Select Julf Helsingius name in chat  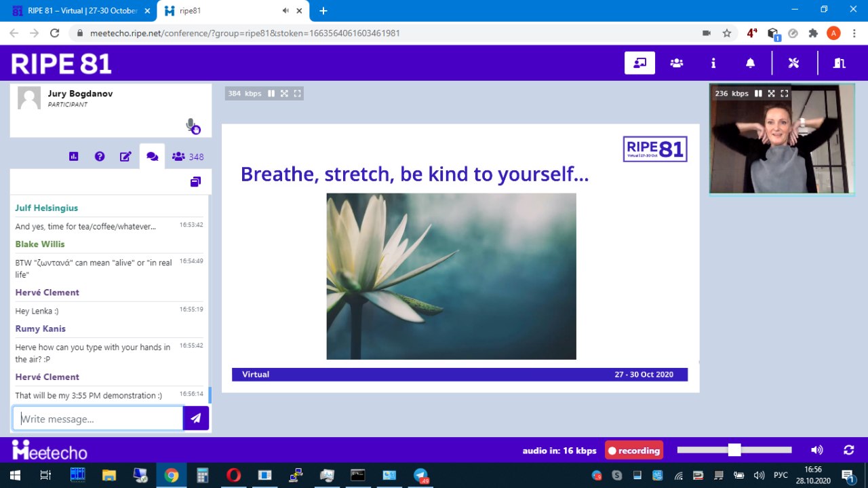point(47,208)
